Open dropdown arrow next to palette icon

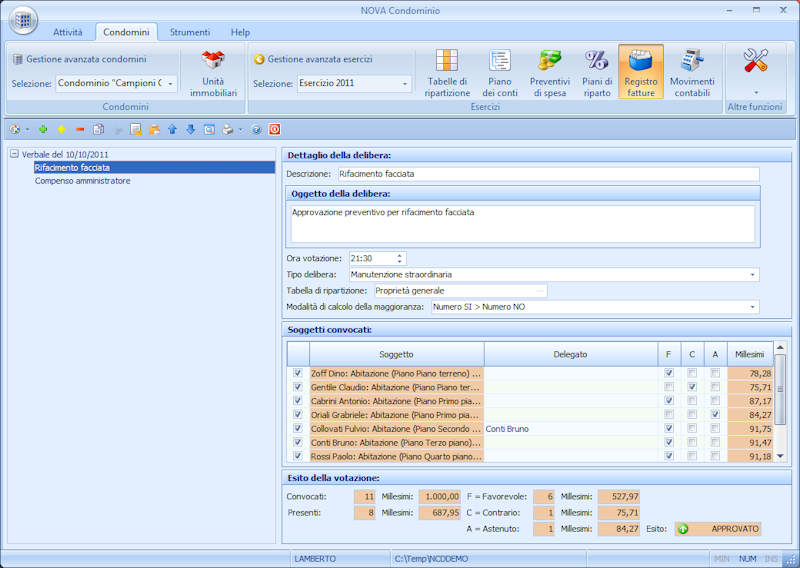28,130
